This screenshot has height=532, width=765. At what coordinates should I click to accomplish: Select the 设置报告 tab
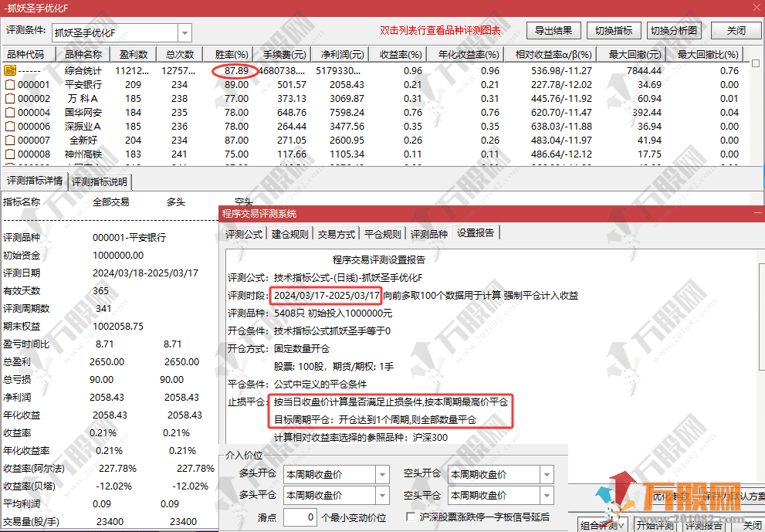tap(476, 233)
